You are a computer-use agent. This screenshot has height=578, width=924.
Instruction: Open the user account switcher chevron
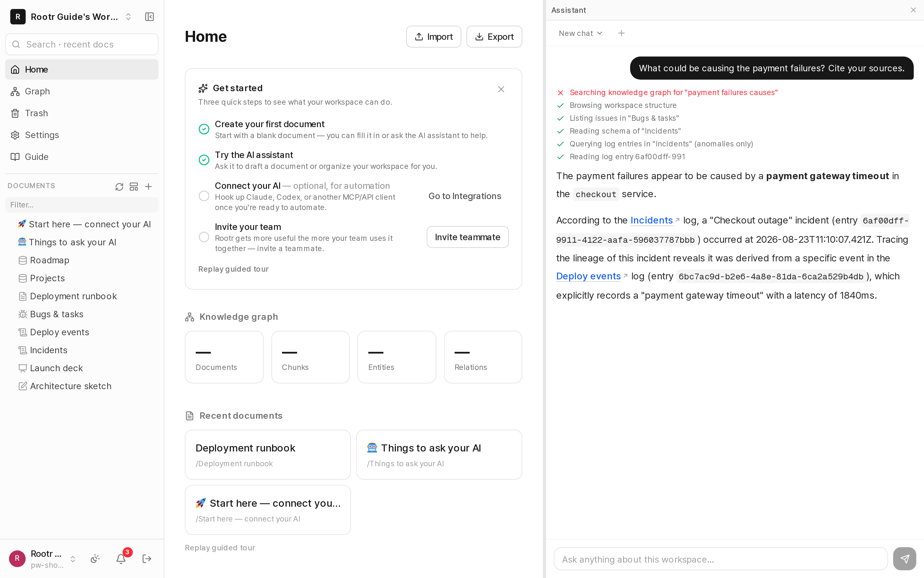[73, 559]
